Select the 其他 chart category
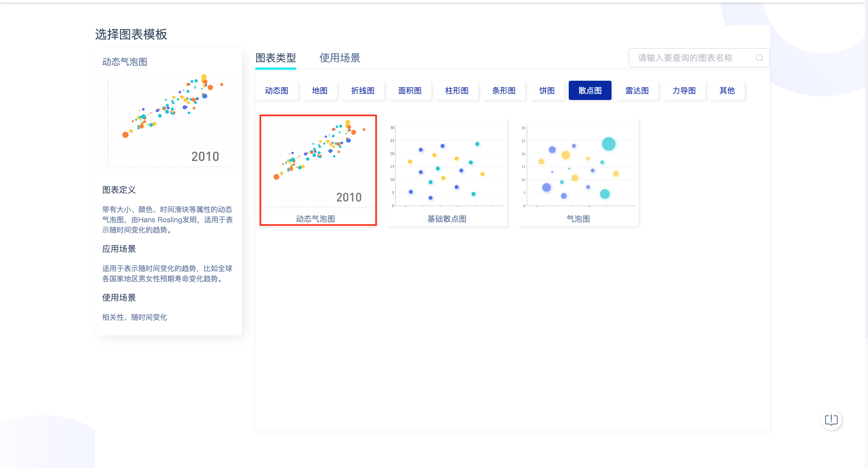This screenshot has width=868, height=468. (x=727, y=91)
